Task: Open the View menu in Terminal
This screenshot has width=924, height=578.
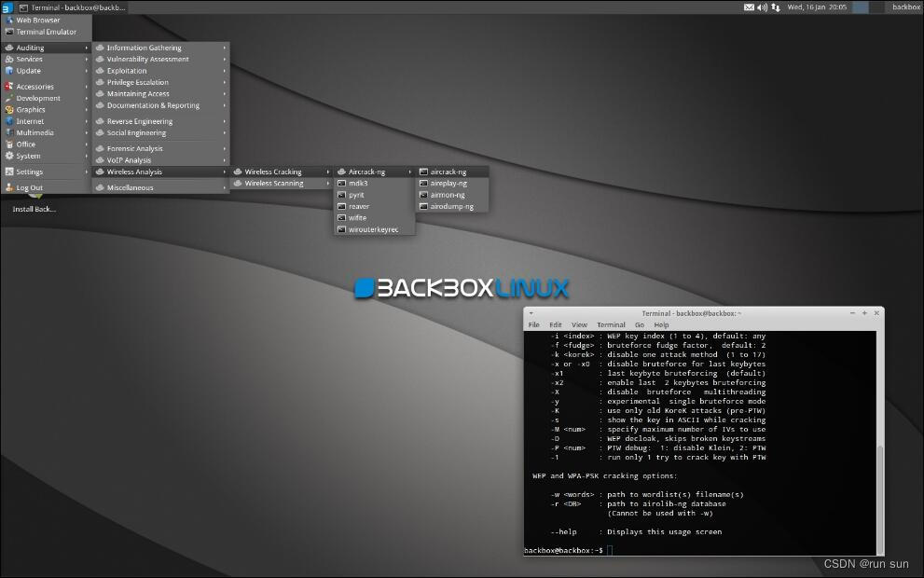Action: [579, 324]
